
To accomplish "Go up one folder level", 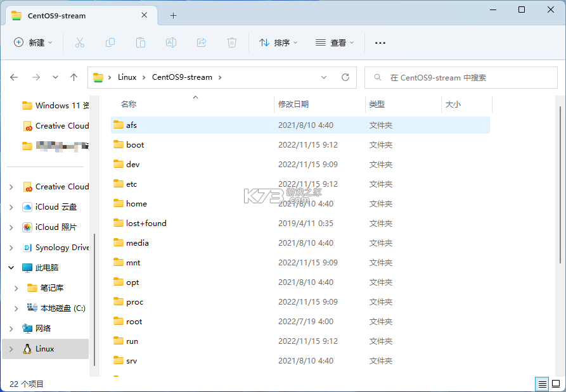I will (x=74, y=77).
